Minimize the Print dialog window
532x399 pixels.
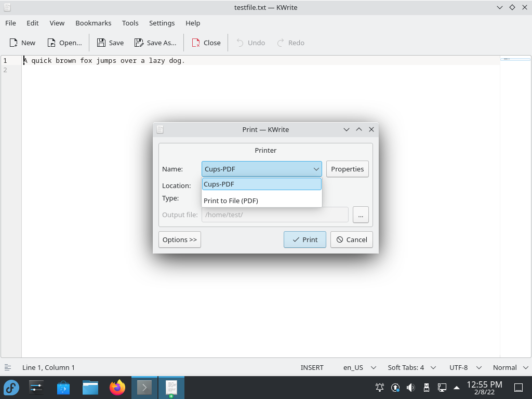click(x=347, y=129)
